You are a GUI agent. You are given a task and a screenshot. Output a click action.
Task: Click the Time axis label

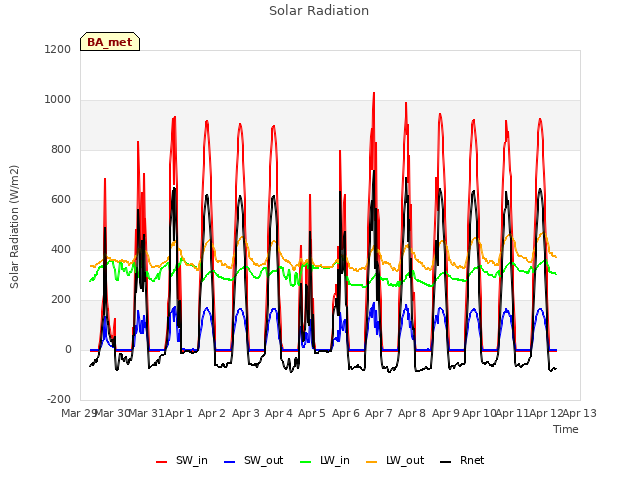coord(566,429)
